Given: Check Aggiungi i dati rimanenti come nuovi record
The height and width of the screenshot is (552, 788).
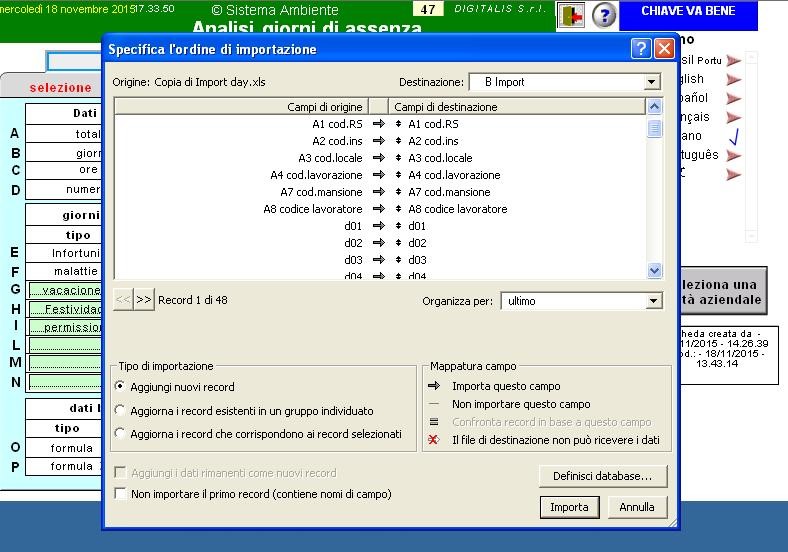Looking at the screenshot, I should point(120,473).
